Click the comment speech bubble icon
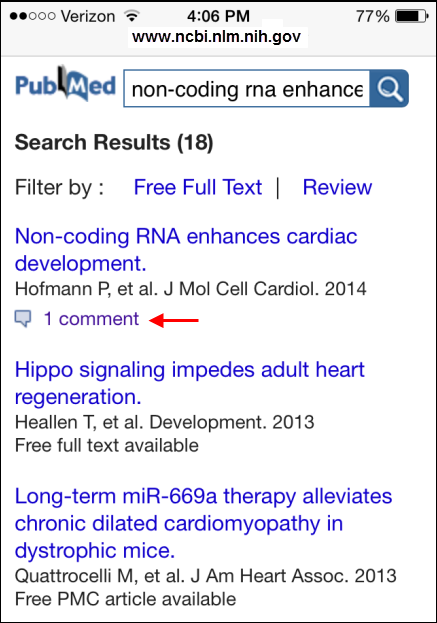Screen dimensions: 437x623 (23, 319)
